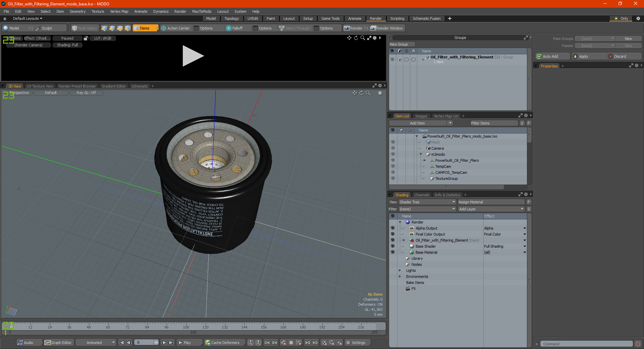The image size is (644, 349).
Task: Select the Polygons selection mode icon
Action: coord(120,28)
